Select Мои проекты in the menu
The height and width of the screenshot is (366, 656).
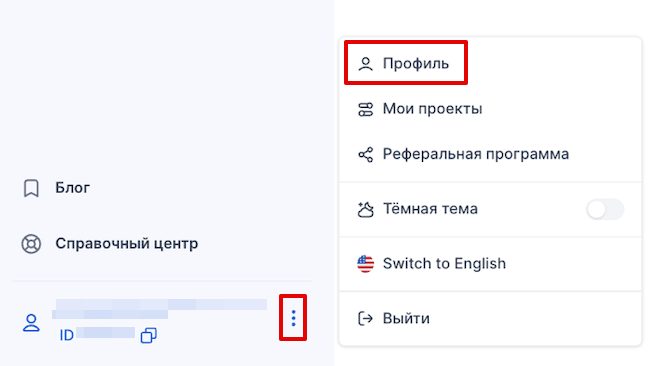click(490, 109)
